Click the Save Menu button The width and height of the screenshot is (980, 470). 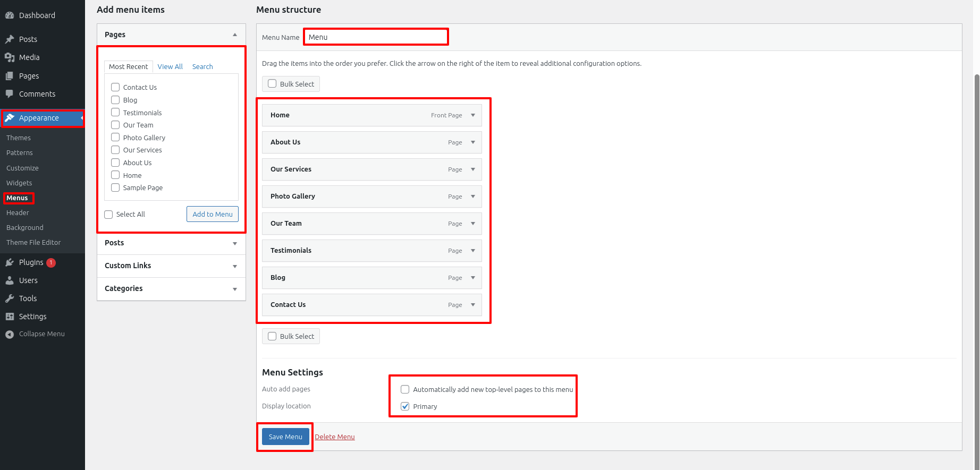pyautogui.click(x=285, y=437)
